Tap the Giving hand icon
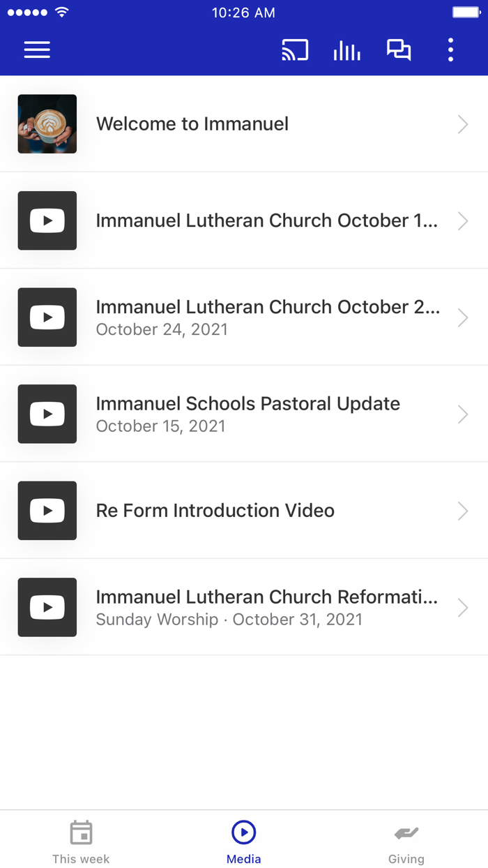This screenshot has height=868, width=488. pyautogui.click(x=406, y=832)
